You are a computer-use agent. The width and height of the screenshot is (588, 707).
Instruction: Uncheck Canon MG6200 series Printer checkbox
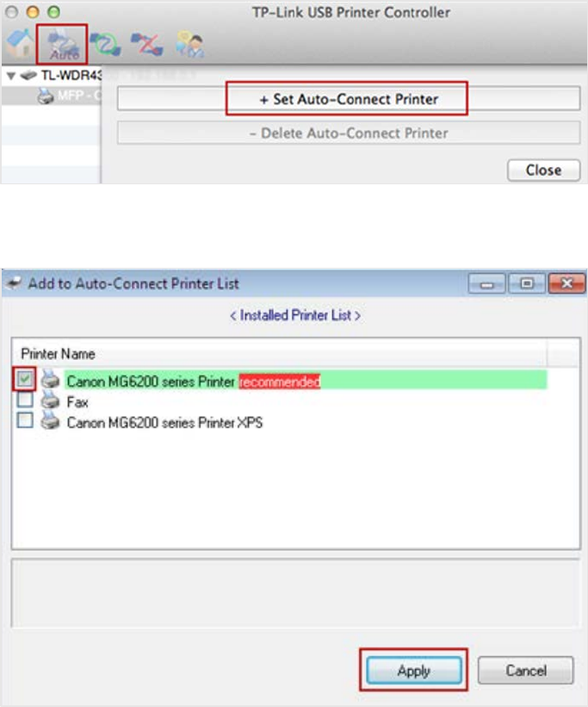pyautogui.click(x=24, y=379)
